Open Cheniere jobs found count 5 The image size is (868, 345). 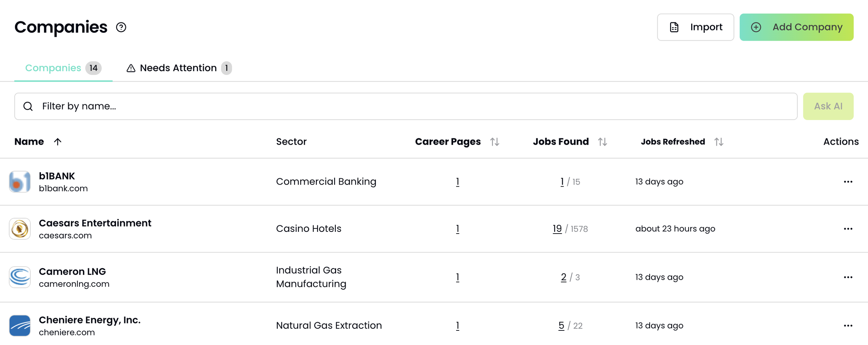click(x=561, y=326)
